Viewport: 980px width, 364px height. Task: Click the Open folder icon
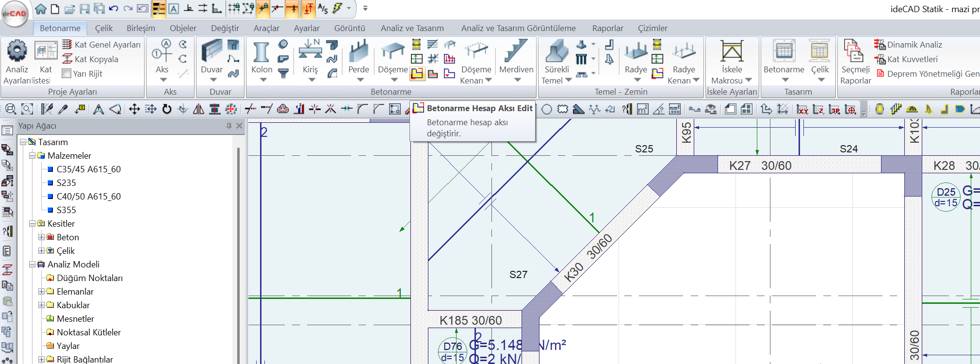tap(70, 8)
